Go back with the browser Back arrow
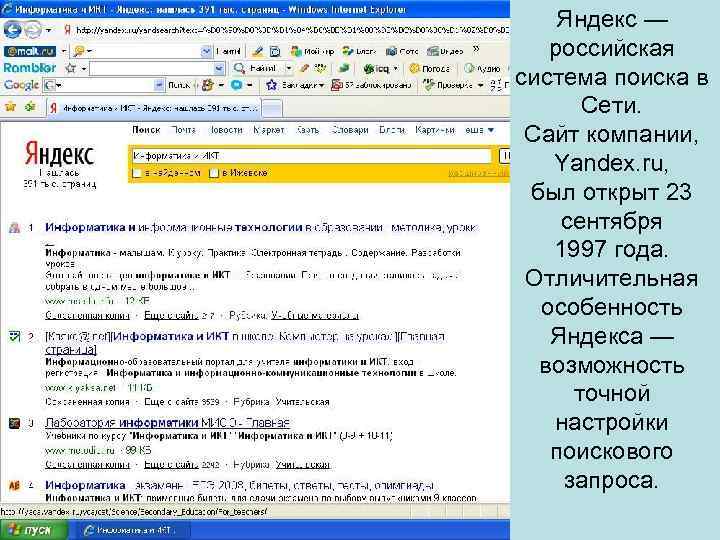This screenshot has width=720, height=540. (x=12, y=30)
